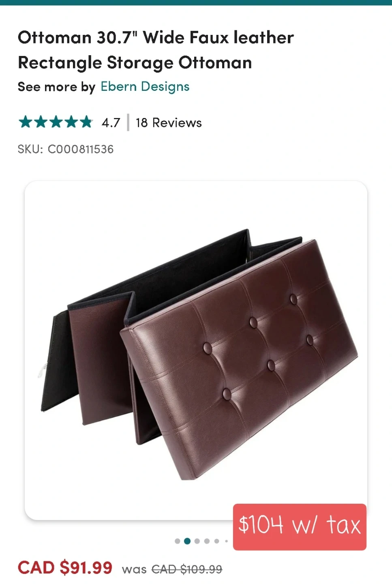Click the second rating star
Screen dimensions: 392x584
tap(41, 122)
